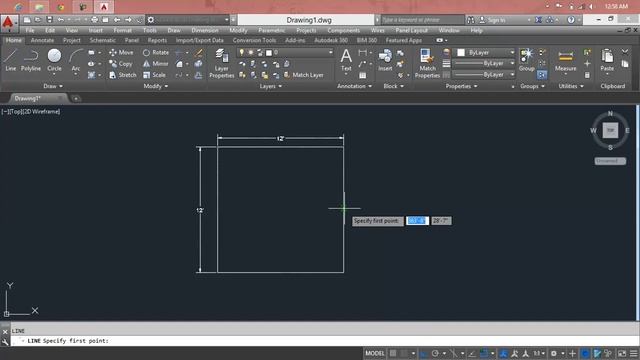Open the File menu
The image size is (640, 360).
click(30, 30)
